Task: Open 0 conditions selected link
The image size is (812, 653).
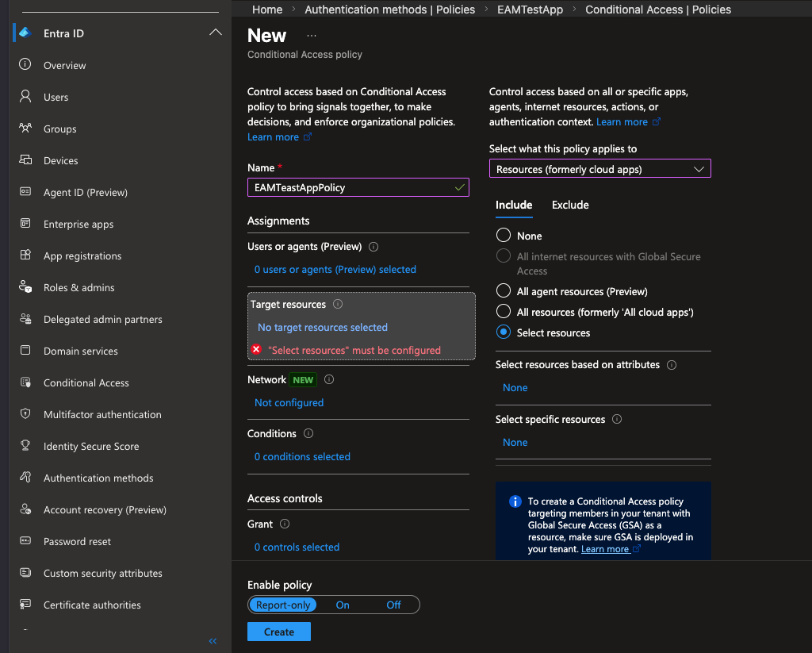Action: tap(302, 456)
